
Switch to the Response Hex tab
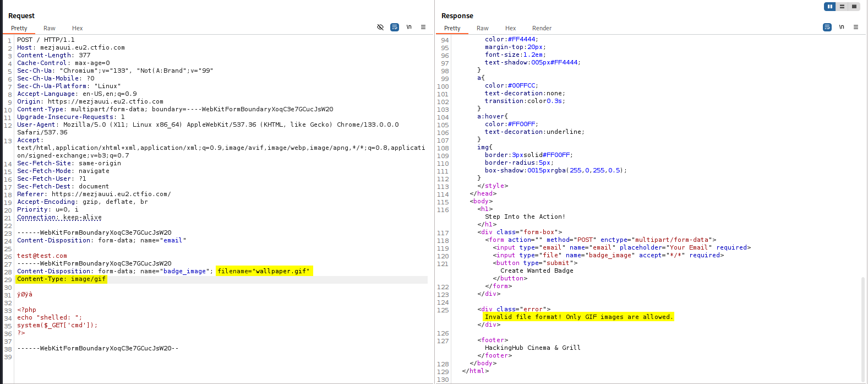tap(511, 28)
